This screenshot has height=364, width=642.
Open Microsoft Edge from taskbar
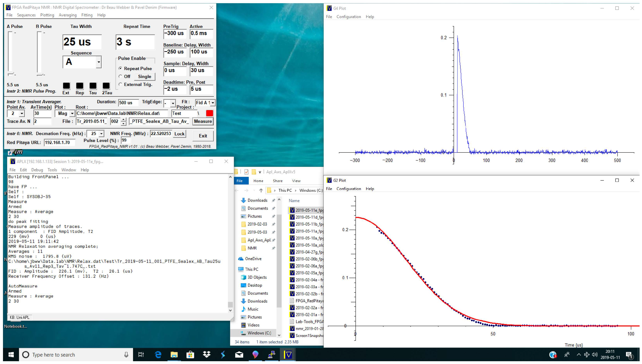[158, 354]
